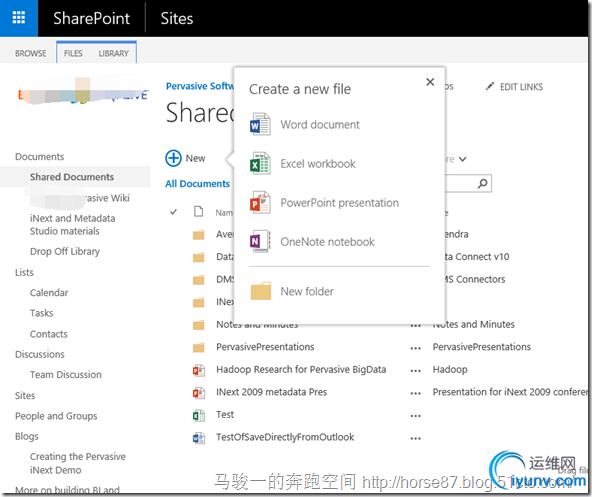Click the OneNote notebook icon
The width and height of the screenshot is (592, 497).
point(260,242)
